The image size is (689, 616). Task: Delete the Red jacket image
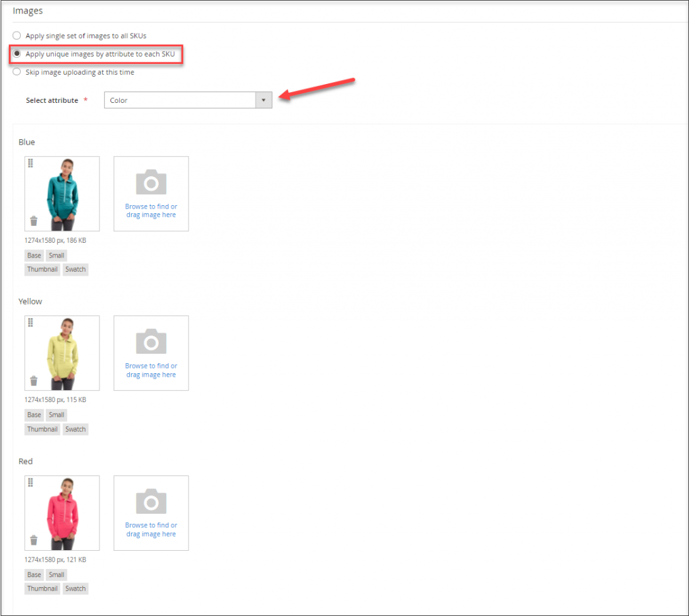click(x=33, y=539)
